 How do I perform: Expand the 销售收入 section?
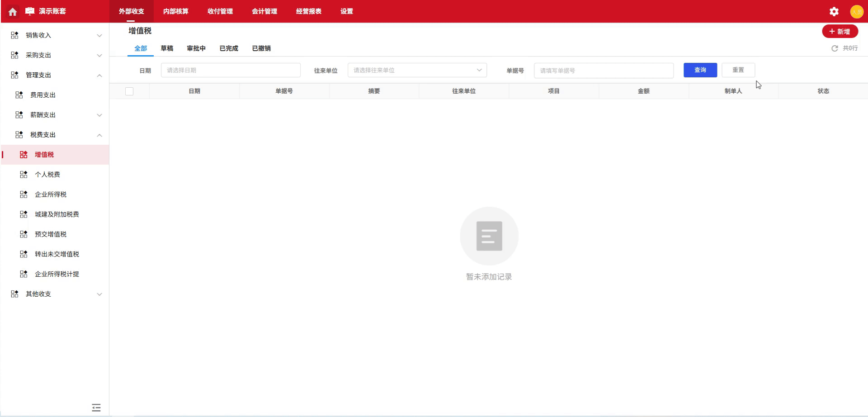point(99,35)
